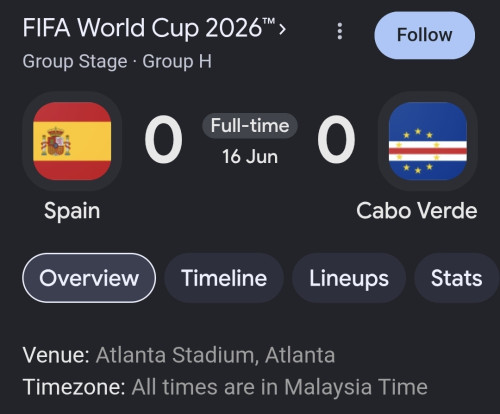Open the Lineups tab

click(349, 278)
